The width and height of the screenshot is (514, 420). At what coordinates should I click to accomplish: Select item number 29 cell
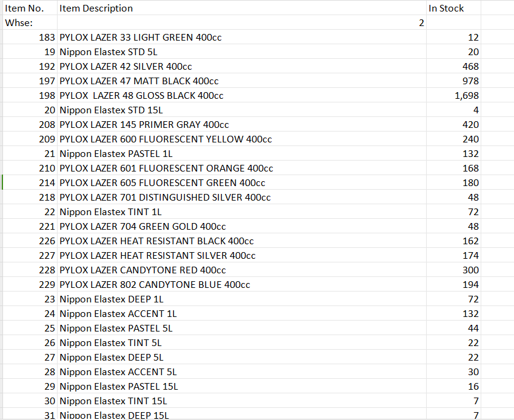tap(50, 387)
